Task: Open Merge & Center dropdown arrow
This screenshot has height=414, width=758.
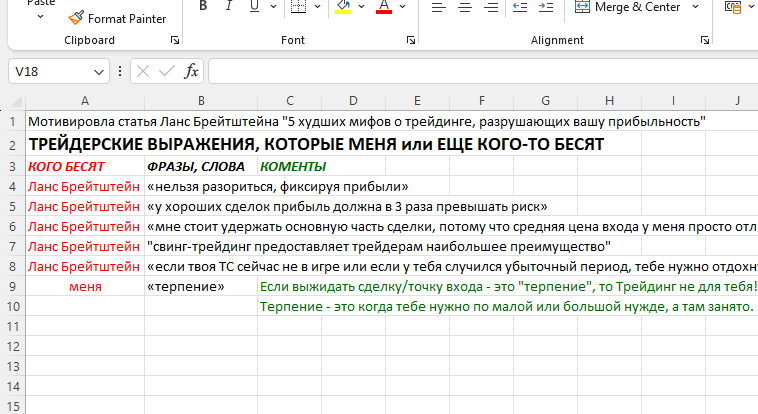Action: 696,7
